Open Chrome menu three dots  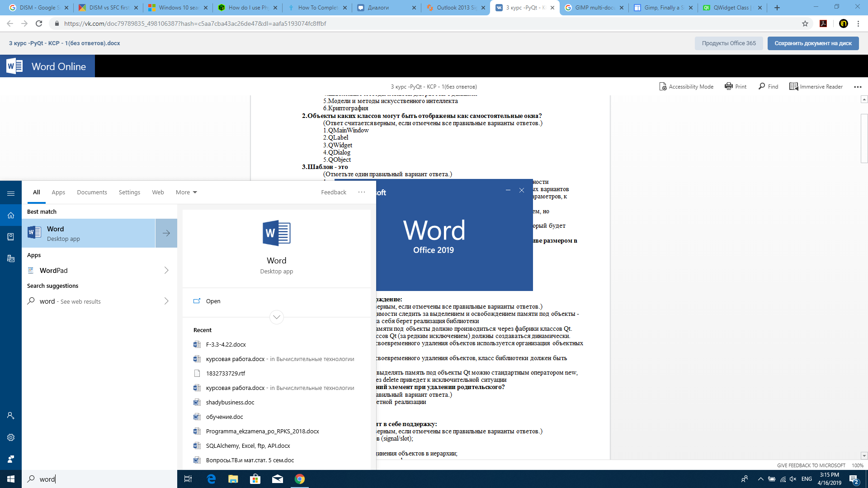858,23
